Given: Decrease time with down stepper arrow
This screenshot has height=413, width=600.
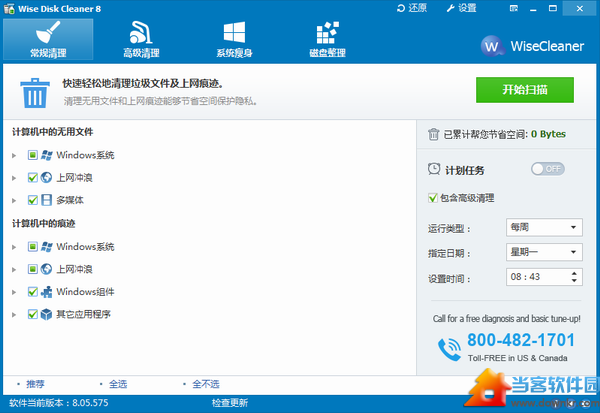Looking at the screenshot, I should [x=574, y=281].
